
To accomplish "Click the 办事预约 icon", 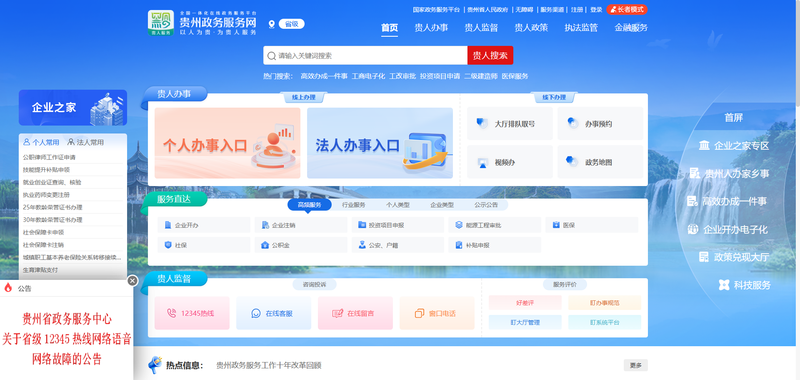I will (572, 123).
